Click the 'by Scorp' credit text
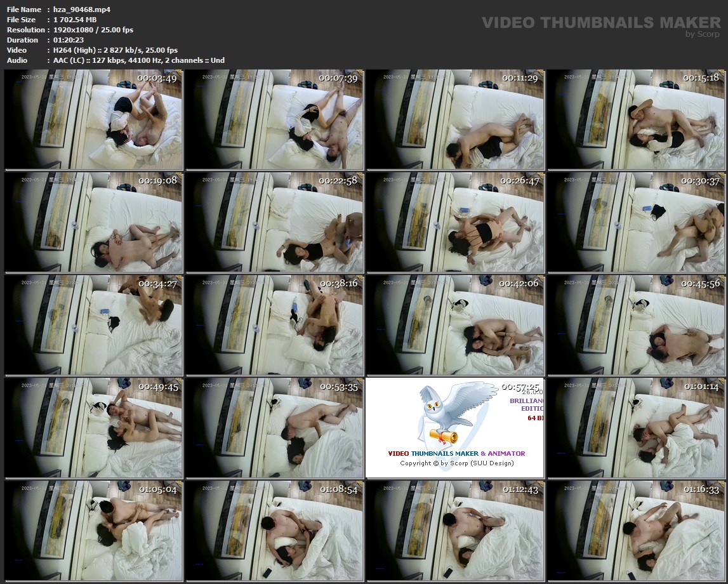The image size is (728, 584). tap(703, 34)
